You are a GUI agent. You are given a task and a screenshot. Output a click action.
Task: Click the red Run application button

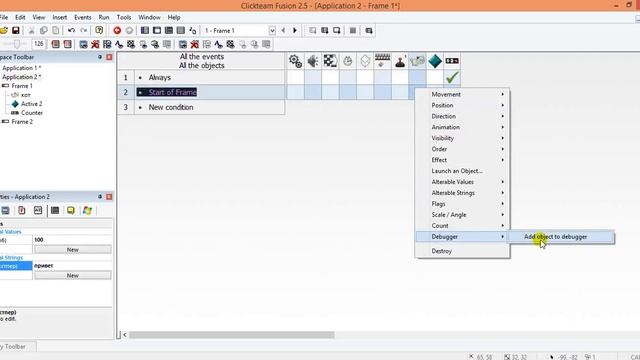[117, 30]
